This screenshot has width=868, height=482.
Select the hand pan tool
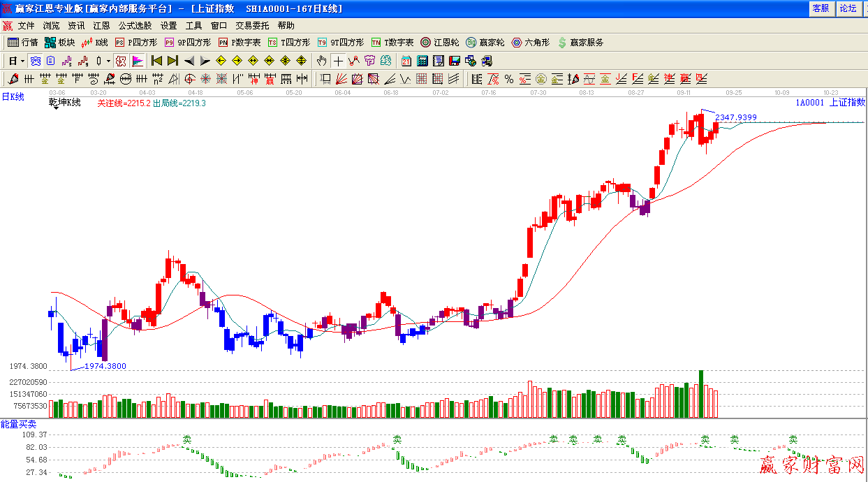coord(321,61)
